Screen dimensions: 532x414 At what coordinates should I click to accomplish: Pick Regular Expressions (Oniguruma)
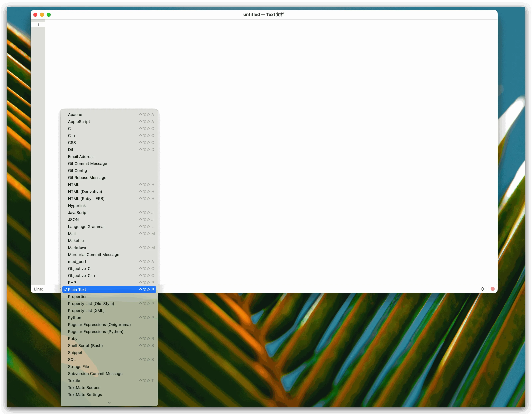(x=99, y=325)
